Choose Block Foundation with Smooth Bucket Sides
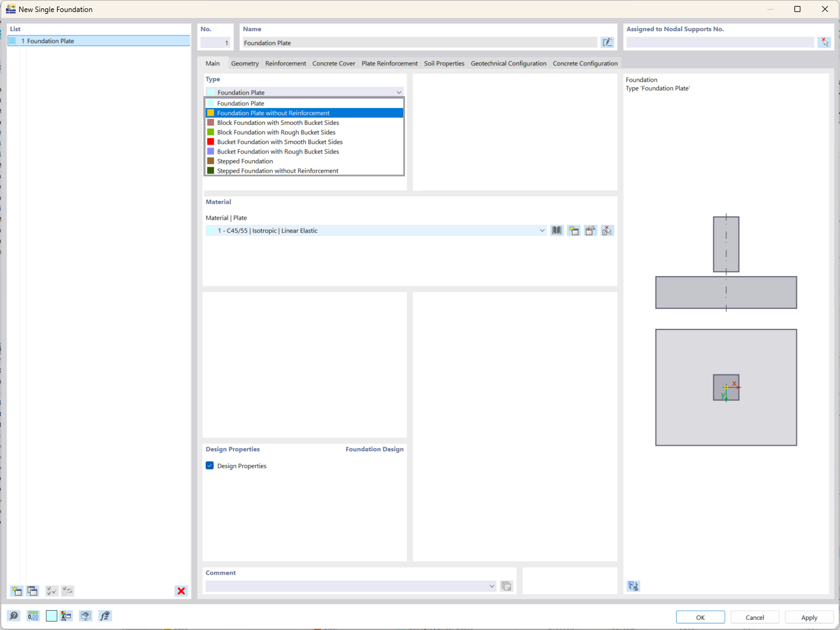Viewport: 840px width, 630px height. pos(304,122)
